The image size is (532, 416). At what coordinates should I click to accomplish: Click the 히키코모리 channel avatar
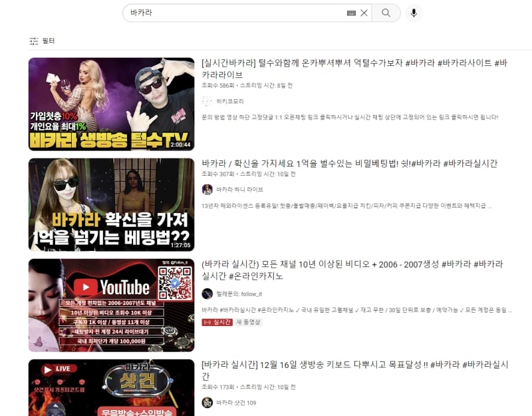click(x=207, y=101)
